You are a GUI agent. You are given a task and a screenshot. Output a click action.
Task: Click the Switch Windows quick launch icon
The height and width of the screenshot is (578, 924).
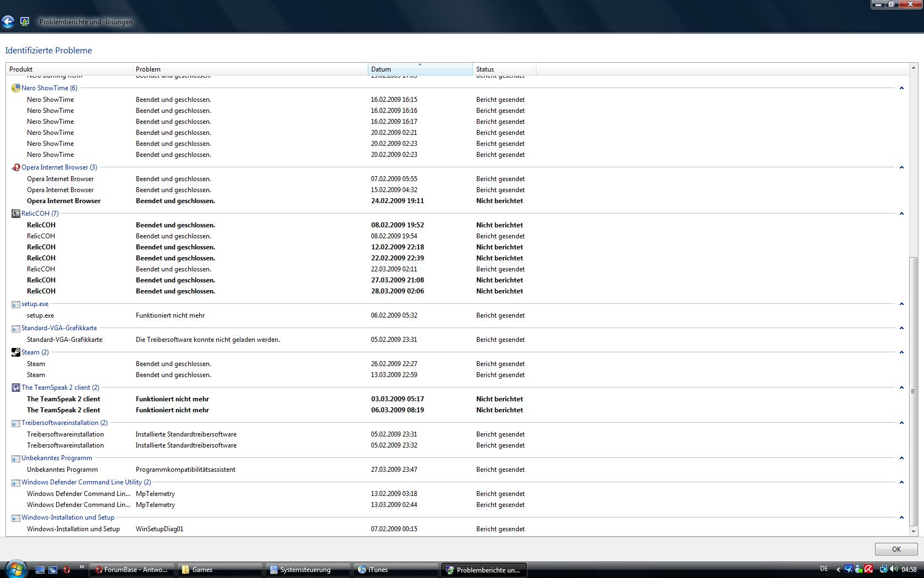coord(53,570)
